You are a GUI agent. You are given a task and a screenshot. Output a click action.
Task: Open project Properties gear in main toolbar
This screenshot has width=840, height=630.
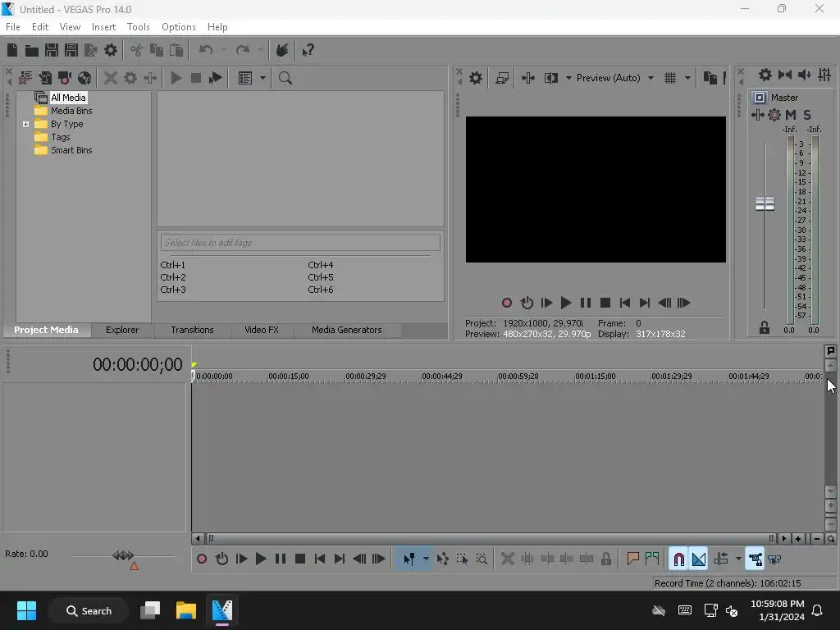(x=111, y=50)
